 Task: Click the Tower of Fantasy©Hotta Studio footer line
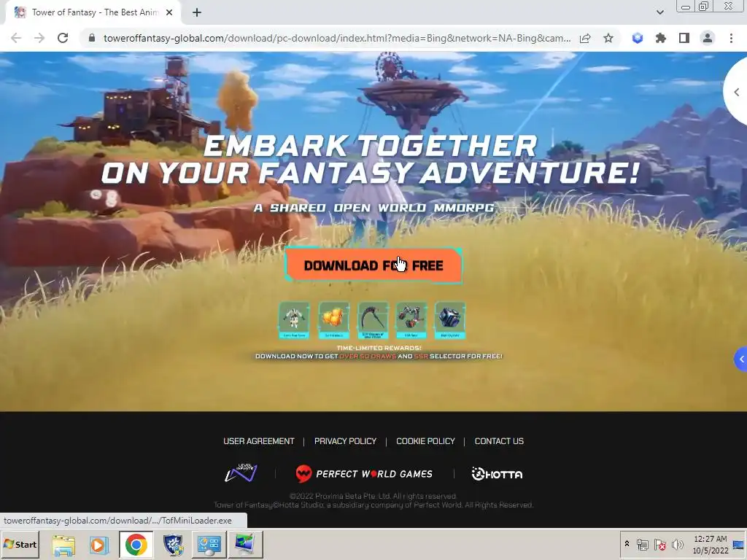click(x=373, y=505)
